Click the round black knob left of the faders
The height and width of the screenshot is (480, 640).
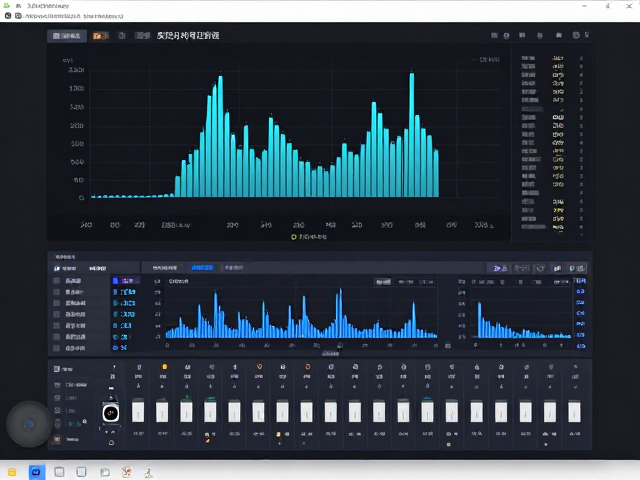coord(111,413)
